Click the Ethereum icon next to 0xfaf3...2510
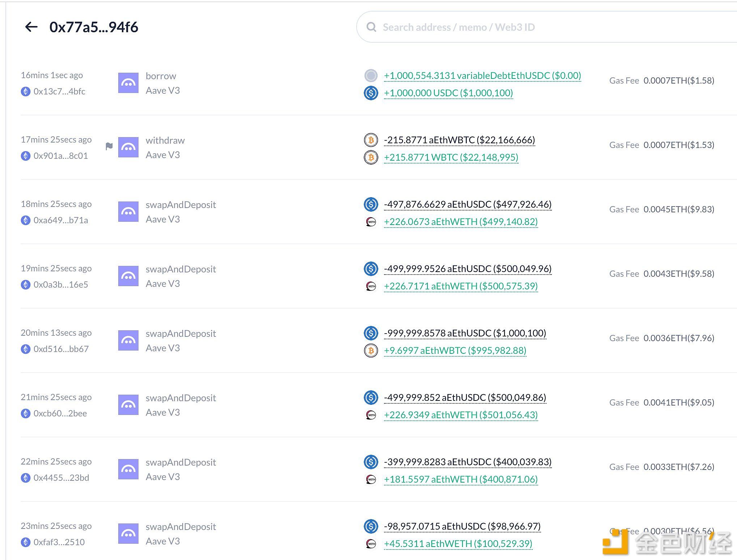The image size is (737, 560). (x=26, y=542)
